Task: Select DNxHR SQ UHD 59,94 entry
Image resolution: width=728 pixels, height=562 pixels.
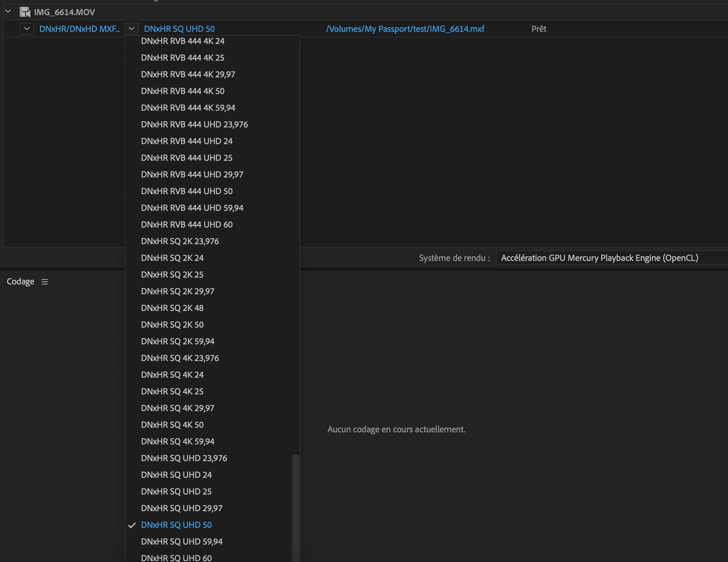Action: [x=182, y=542]
